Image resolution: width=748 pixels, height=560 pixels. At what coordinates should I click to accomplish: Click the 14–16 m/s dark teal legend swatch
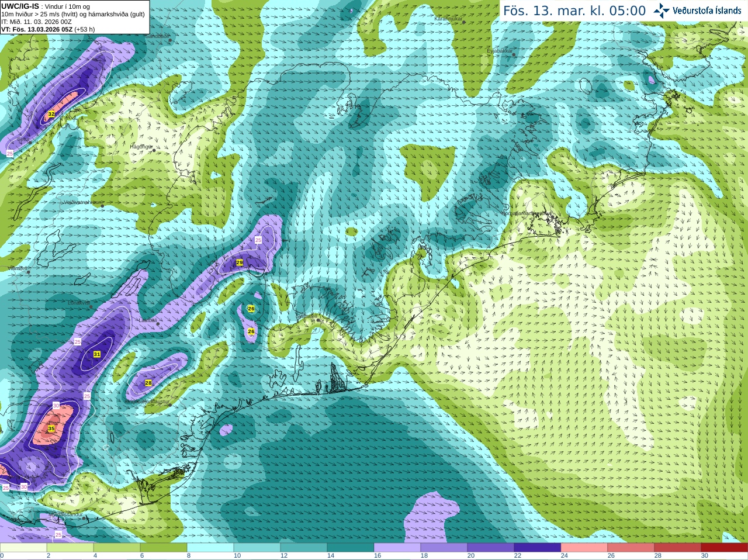point(351,548)
